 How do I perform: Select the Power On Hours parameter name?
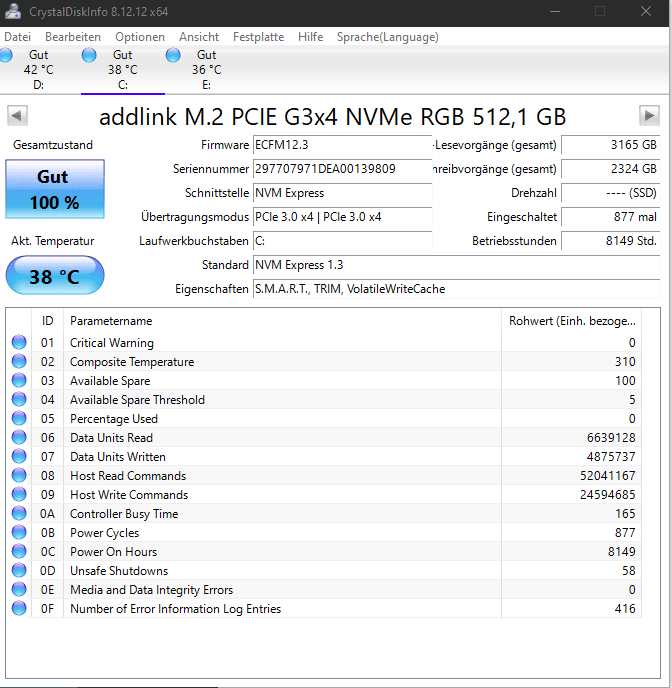[x=114, y=552]
